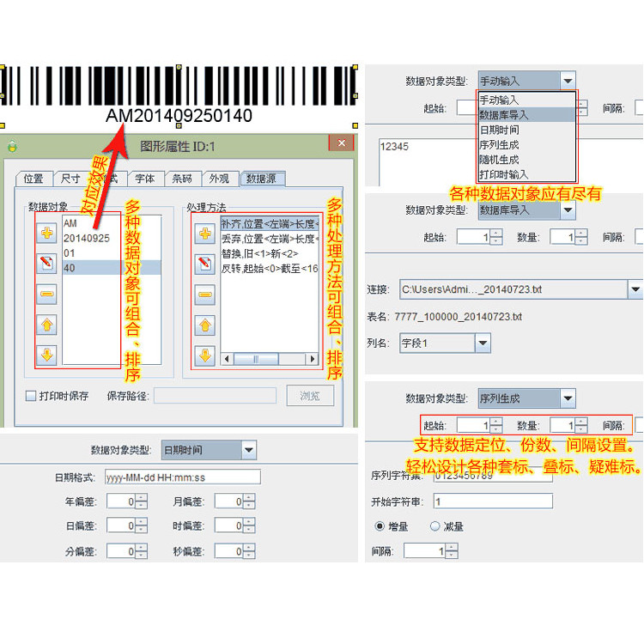Click the 秒偏差 spinner
The width and height of the screenshot is (644, 644).
click(x=234, y=551)
